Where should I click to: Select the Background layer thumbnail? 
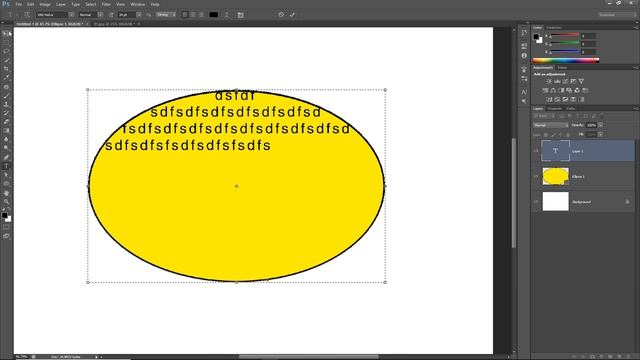tap(556, 202)
